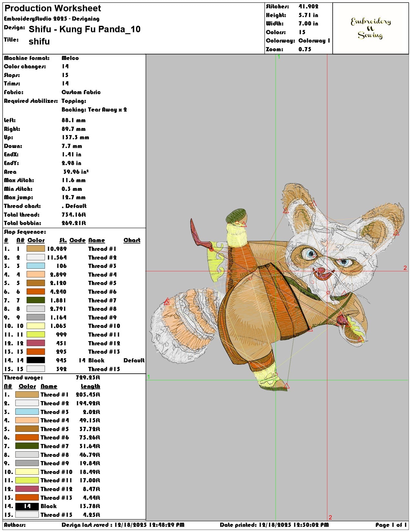Image resolution: width=411 pixels, height=532 pixels.
Task: Select the length 13.78ft in the Black row
Action: click(x=90, y=506)
